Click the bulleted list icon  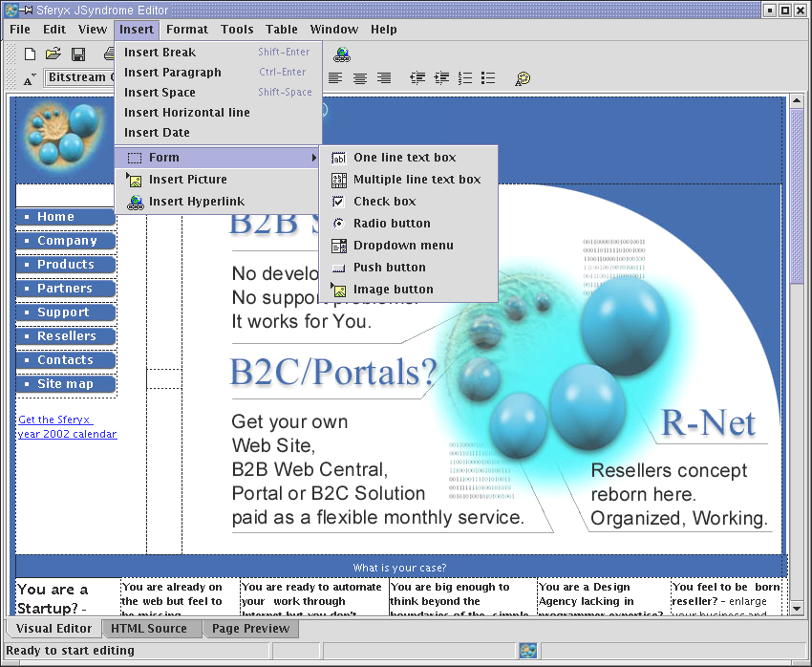pyautogui.click(x=488, y=78)
